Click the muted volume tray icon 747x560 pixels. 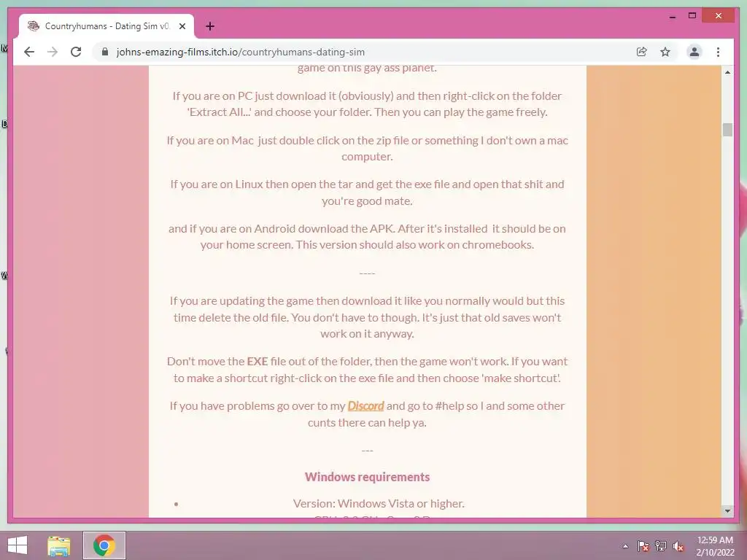pos(678,546)
